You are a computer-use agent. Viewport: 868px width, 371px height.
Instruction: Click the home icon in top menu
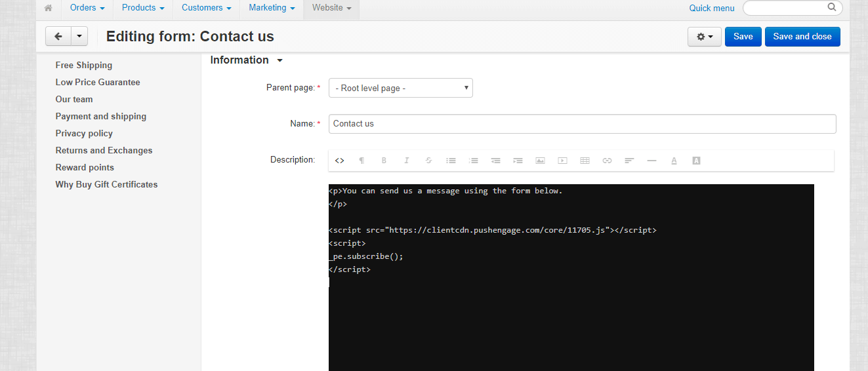click(x=48, y=8)
